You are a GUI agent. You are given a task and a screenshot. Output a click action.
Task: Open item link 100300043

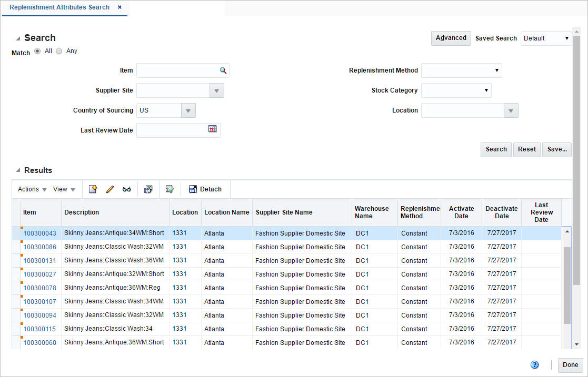[39, 233]
